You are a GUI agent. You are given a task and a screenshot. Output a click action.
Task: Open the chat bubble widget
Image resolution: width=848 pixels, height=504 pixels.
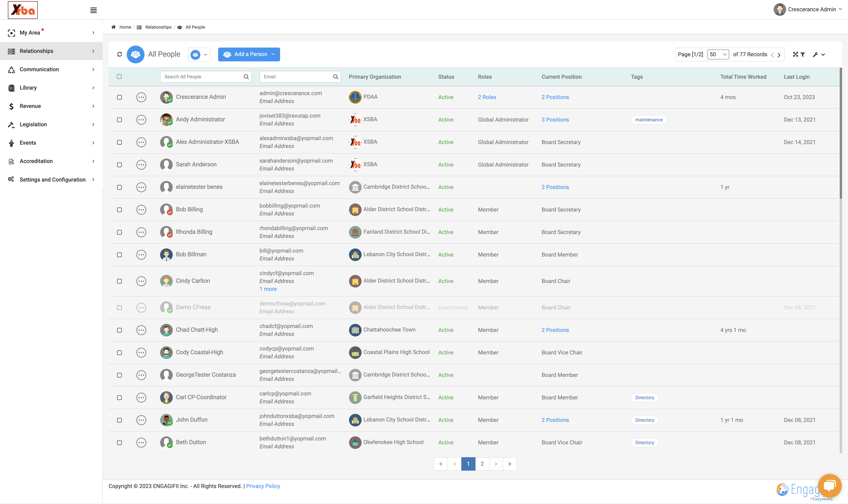[830, 486]
